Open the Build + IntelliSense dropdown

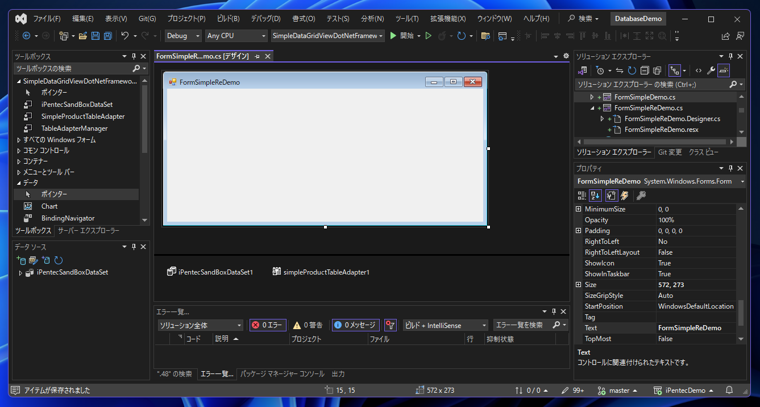(x=445, y=325)
